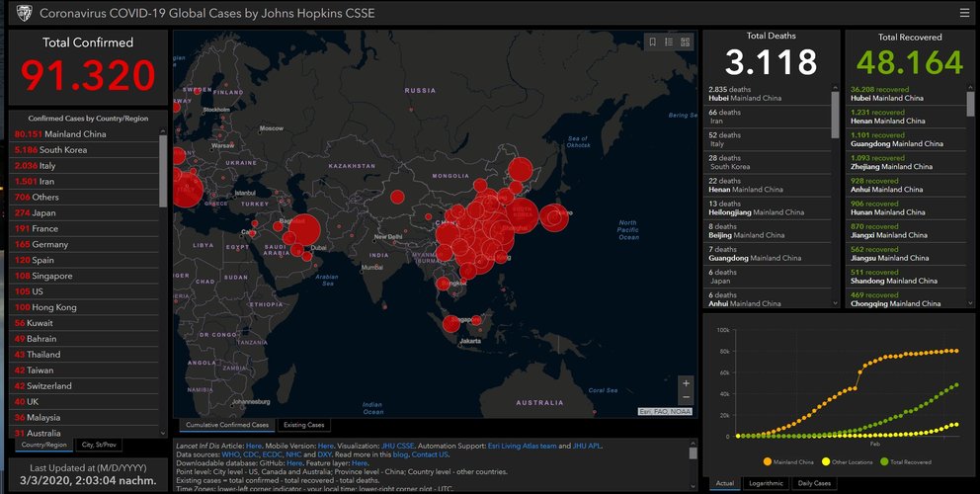Select Heilongjiang 13 deaths row
Image resolution: width=980 pixels, height=494 pixels.
click(768, 207)
